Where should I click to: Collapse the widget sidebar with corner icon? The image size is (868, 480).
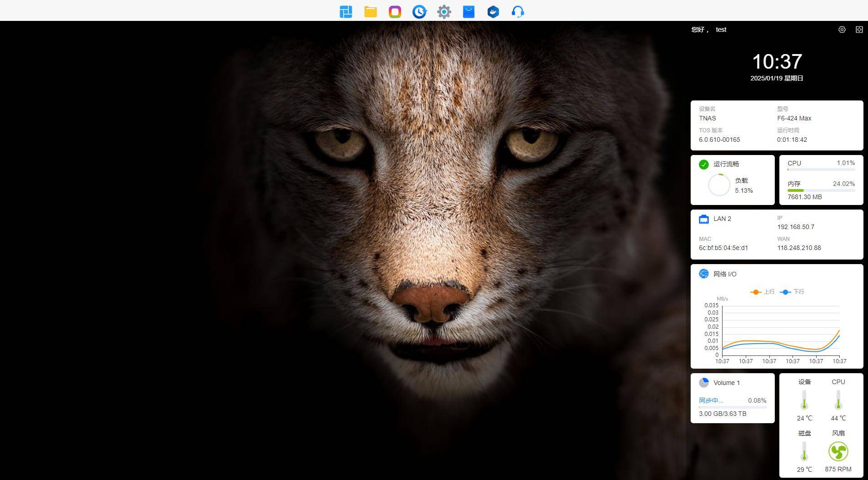tap(859, 30)
